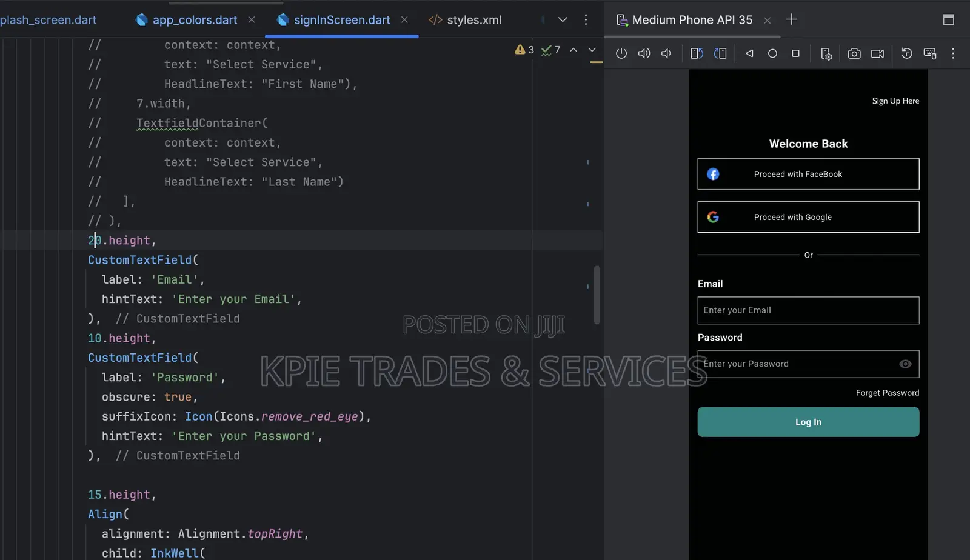This screenshot has height=560, width=970.
Task: Click the emulator restore history icon
Action: coord(907,53)
